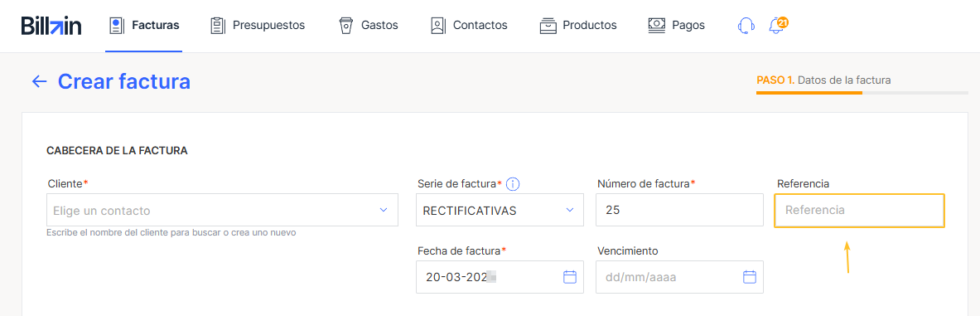Open the notifications bell with badge 21
Screen dimensions: 980x316
coord(778,26)
